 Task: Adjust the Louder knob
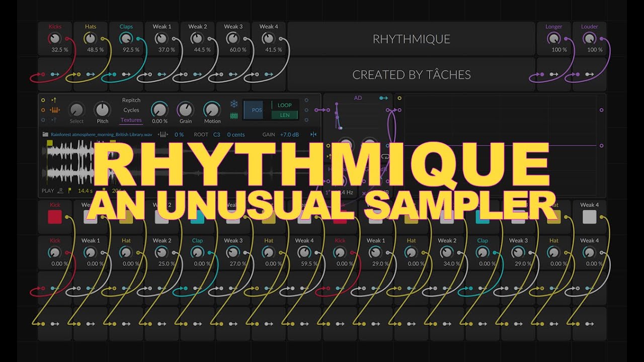[589, 38]
